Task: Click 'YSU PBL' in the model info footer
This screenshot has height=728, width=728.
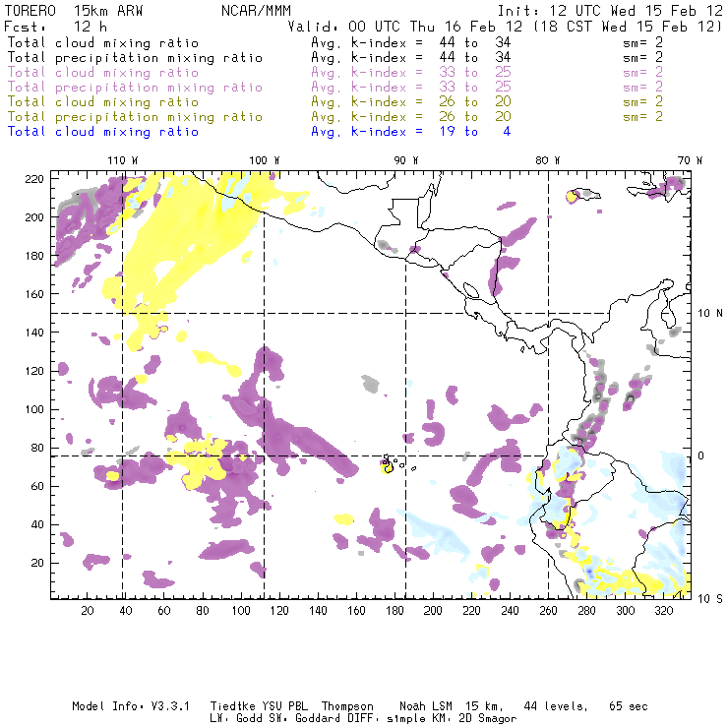Action: coord(284,706)
